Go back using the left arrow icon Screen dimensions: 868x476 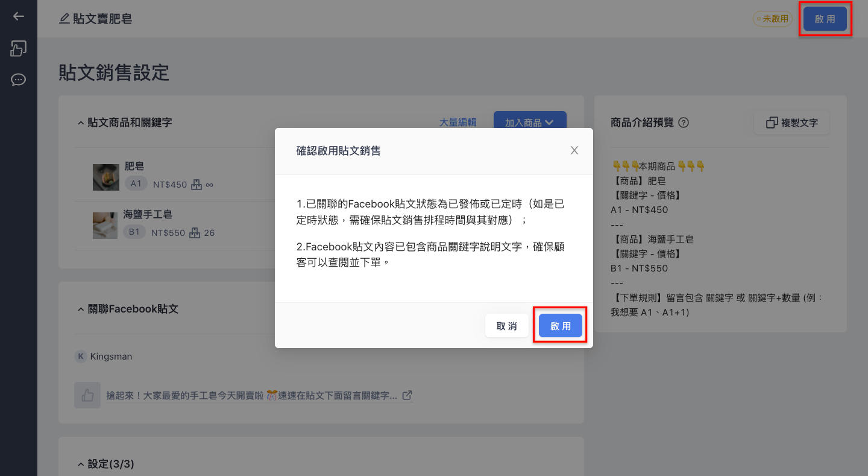tap(19, 16)
